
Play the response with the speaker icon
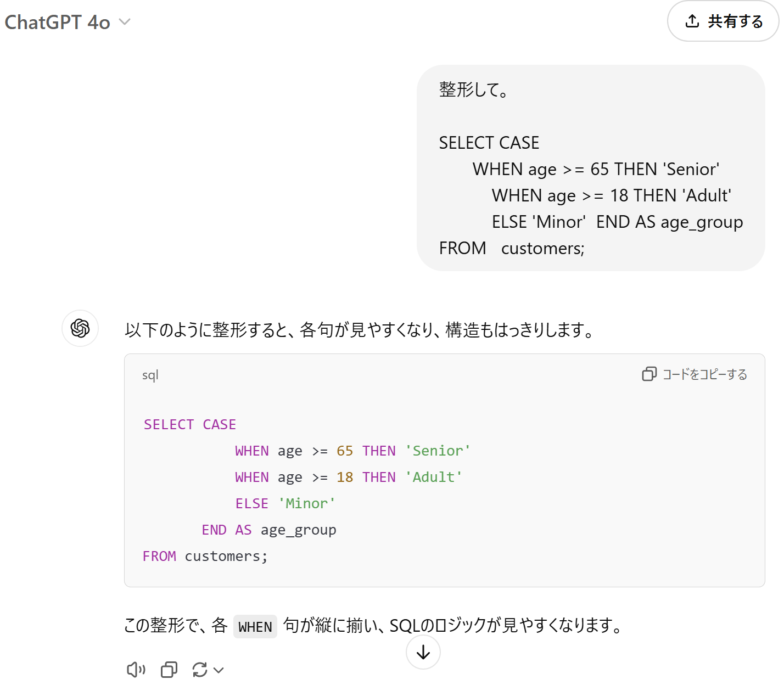136,670
